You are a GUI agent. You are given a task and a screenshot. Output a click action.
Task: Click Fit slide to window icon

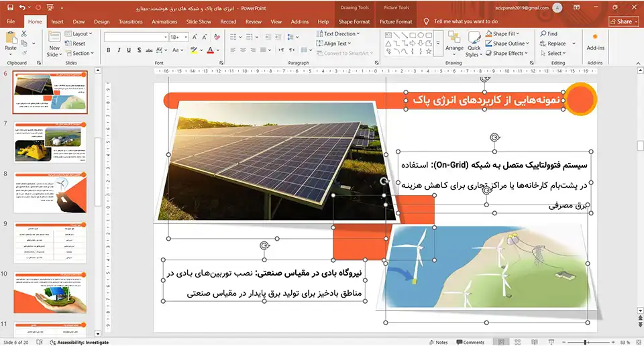click(x=638, y=342)
